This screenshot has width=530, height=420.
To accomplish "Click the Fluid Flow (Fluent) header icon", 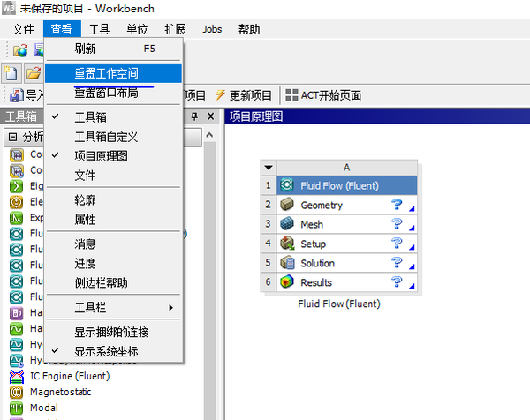I will 286,185.
